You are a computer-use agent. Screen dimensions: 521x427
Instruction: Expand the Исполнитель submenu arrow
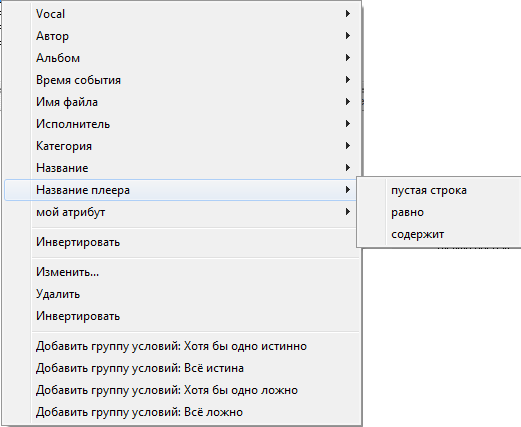[x=348, y=124]
